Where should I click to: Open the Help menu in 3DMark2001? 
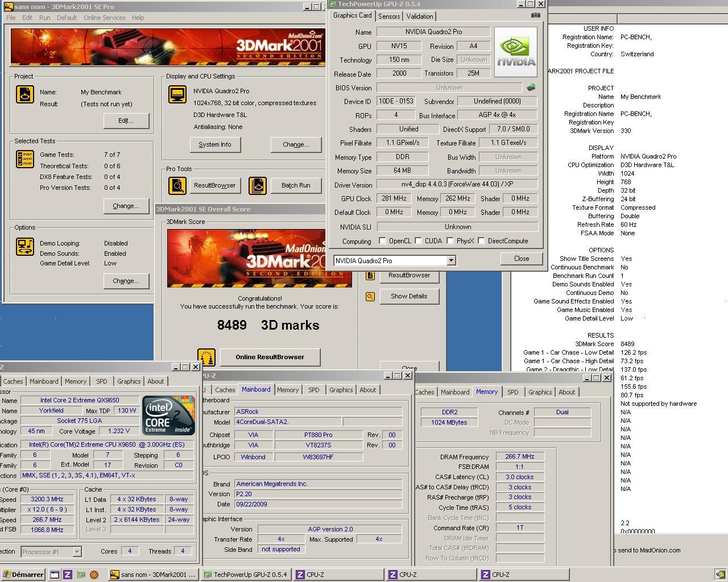pos(138,18)
